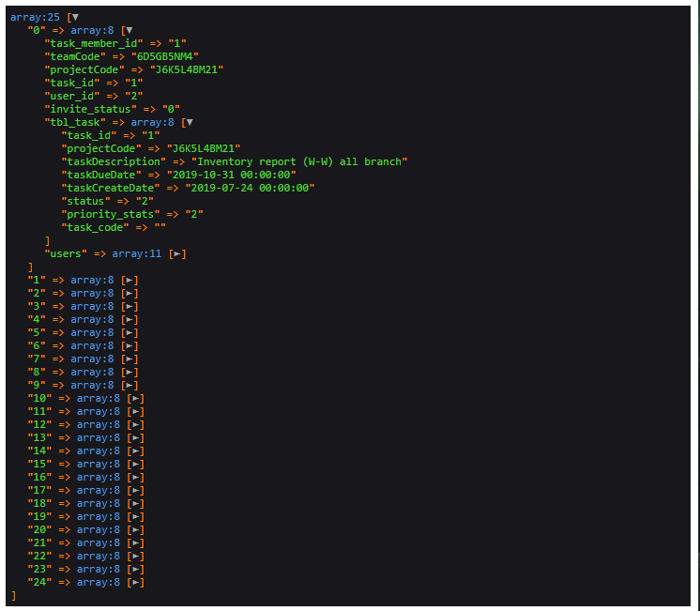Viewport: 700px width, 611px height.
Task: Expand the users array:11 arrow
Action: pyautogui.click(x=177, y=253)
